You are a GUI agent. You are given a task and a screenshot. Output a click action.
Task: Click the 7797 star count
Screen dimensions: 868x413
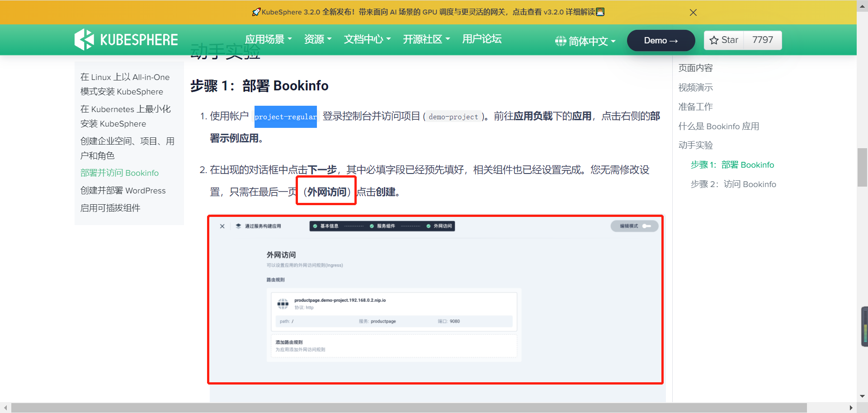[x=763, y=40]
